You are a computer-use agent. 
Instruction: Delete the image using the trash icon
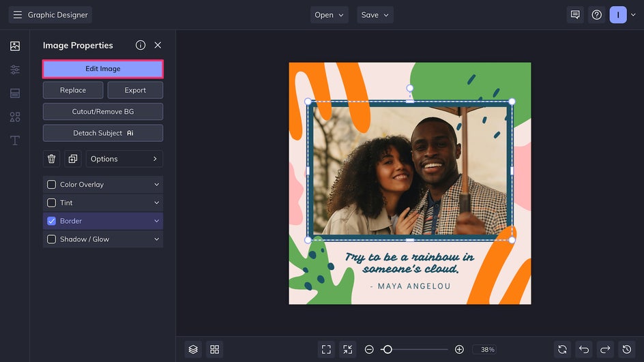[51, 159]
